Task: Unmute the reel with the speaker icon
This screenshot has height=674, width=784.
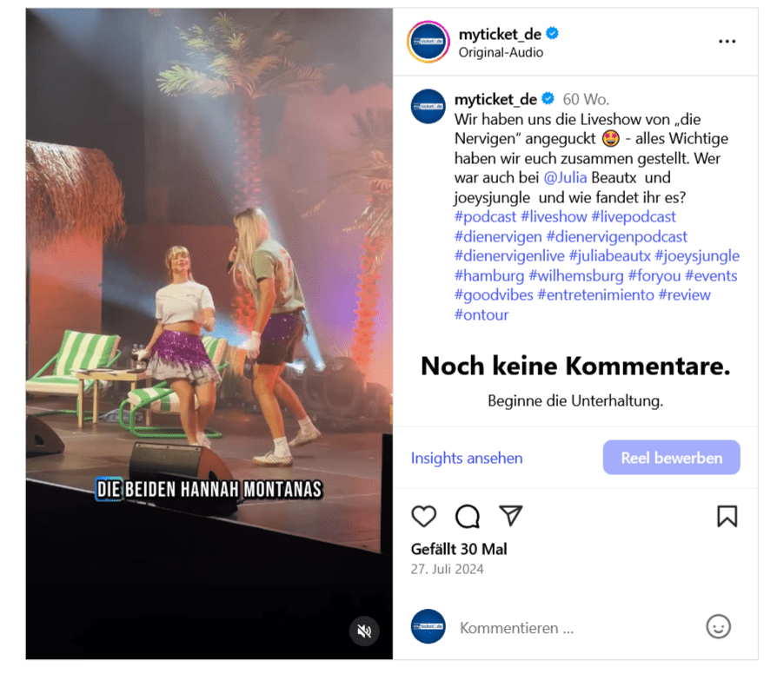Action: click(364, 631)
